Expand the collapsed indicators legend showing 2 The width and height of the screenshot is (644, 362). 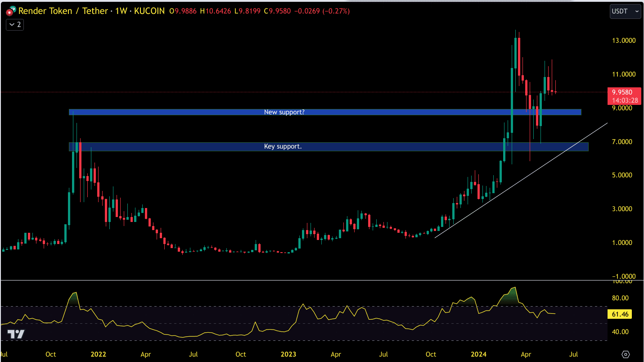click(15, 25)
